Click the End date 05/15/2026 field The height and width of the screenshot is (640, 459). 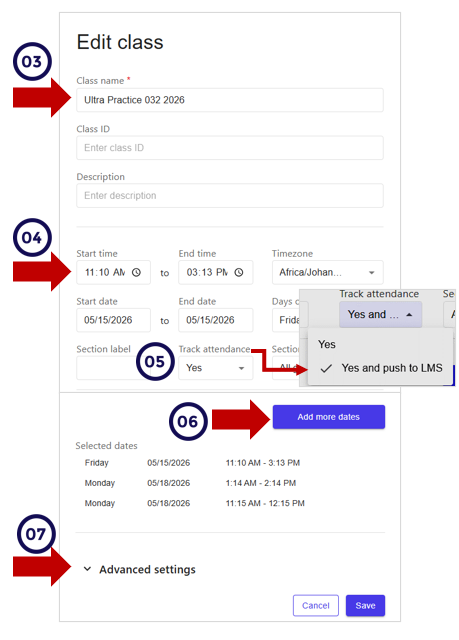pyautogui.click(x=215, y=320)
